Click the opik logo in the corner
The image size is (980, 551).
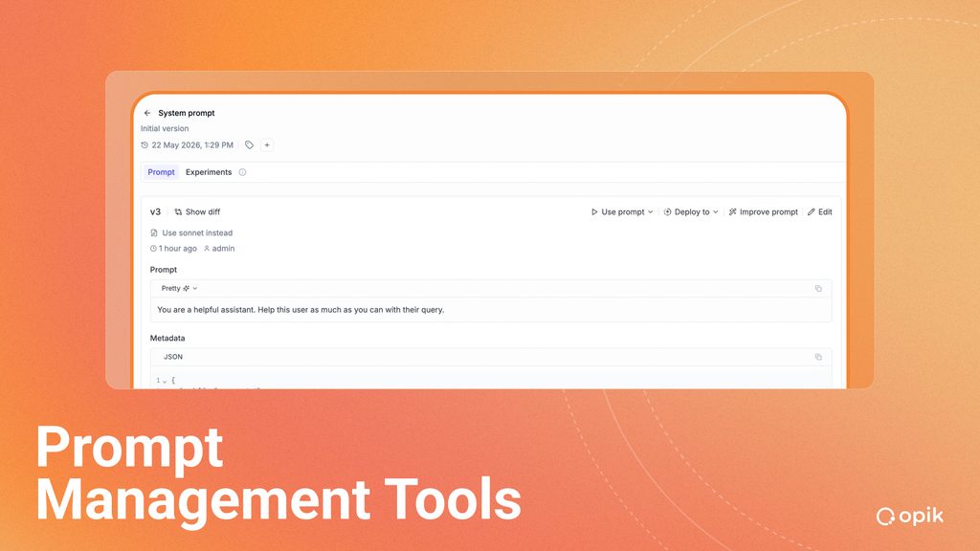pos(909,516)
